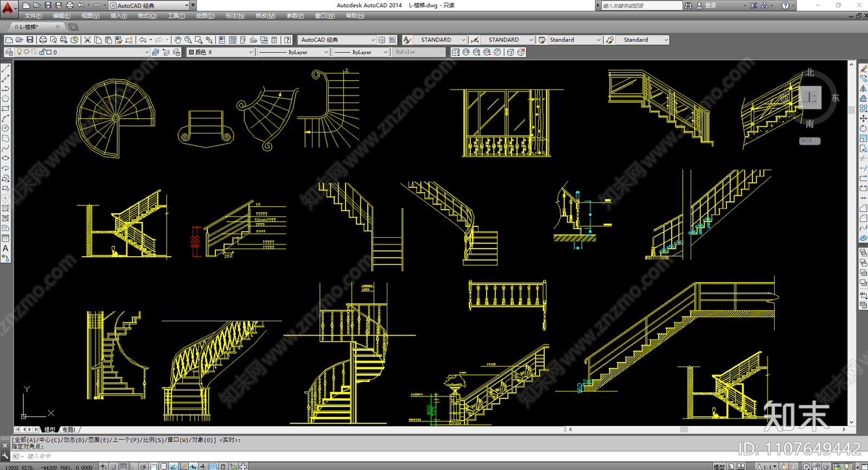Screen dimensions: 868x470
Task: Open the AutoCAD 经典 workspace dropdown
Action: click(336, 40)
